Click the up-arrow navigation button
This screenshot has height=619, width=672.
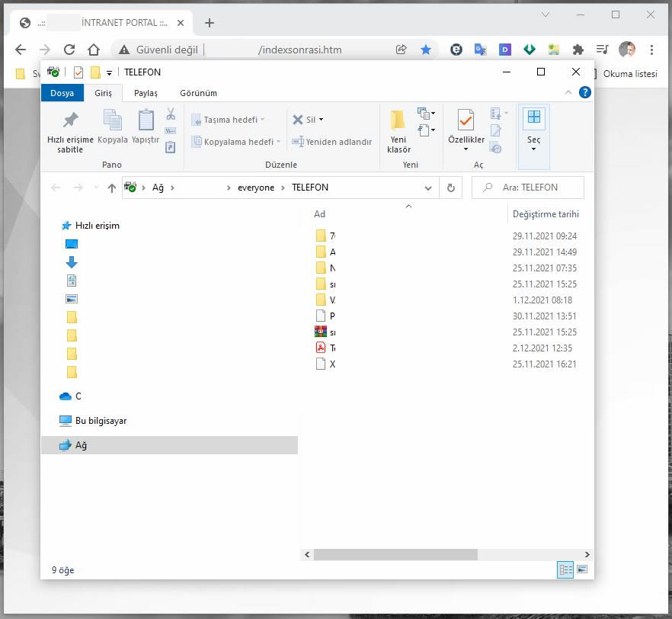pyautogui.click(x=112, y=188)
